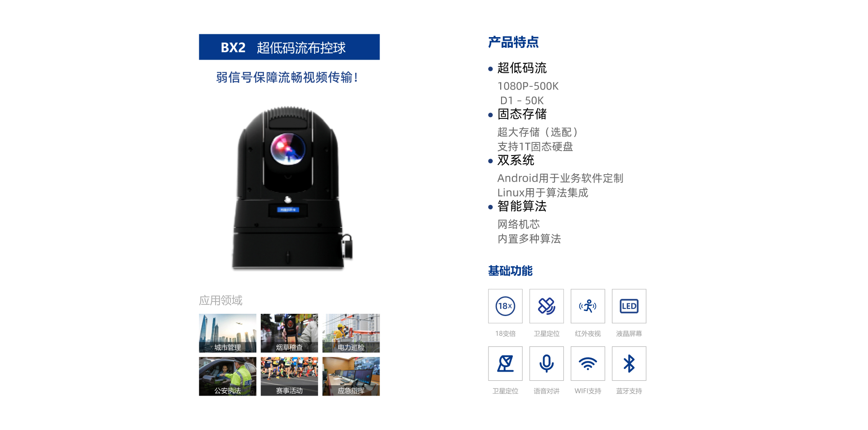Viewport: 868px width, 430px height.
Task: Select the LED LCD screen icon
Action: coord(629,306)
